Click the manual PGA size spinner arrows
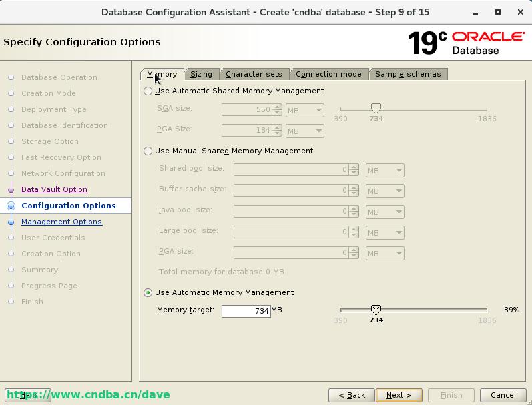The height and width of the screenshot is (405, 532). (x=354, y=253)
